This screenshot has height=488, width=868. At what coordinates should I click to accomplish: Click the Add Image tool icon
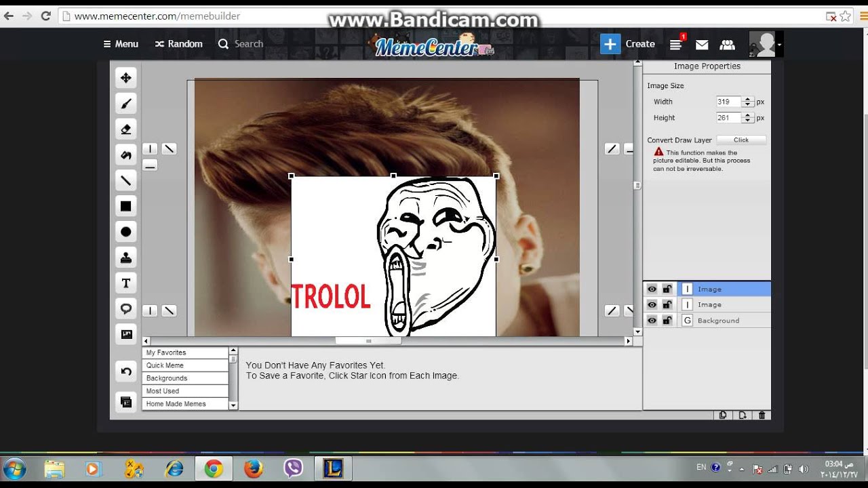coord(125,334)
